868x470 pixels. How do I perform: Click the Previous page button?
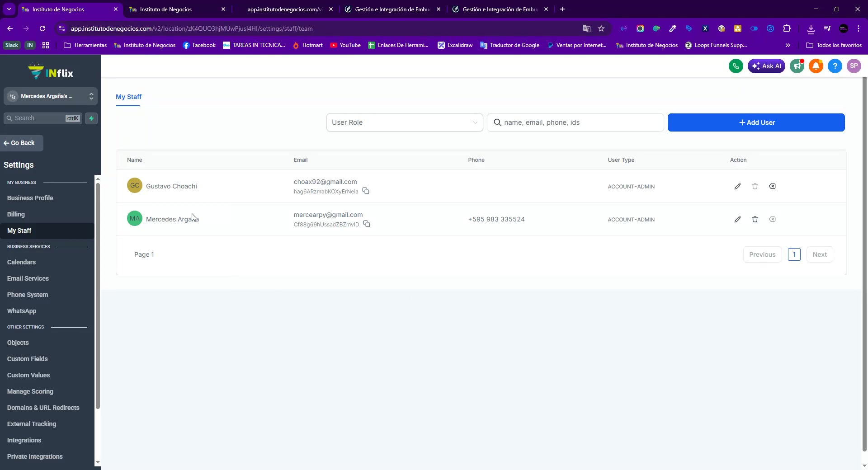[762, 254]
